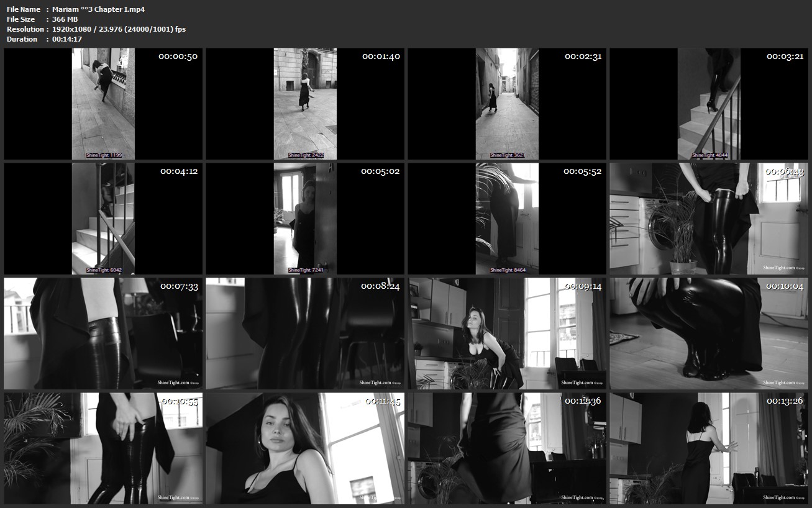Image resolution: width=812 pixels, height=508 pixels.
Task: Click the frame timestamped 00:07:33
Action: pos(103,333)
